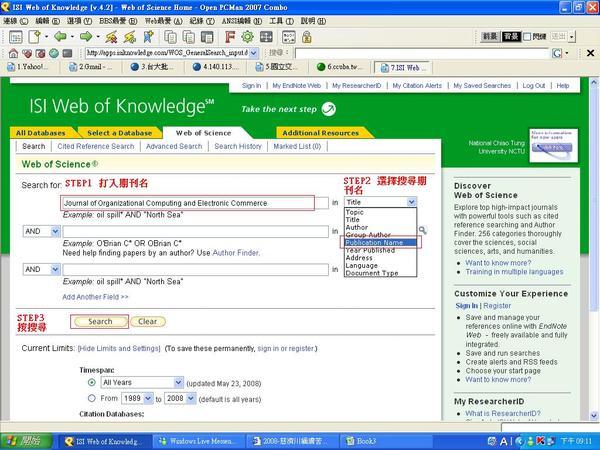600x450 pixels.
Task: Switch to the All Databases tab
Action: [41, 133]
